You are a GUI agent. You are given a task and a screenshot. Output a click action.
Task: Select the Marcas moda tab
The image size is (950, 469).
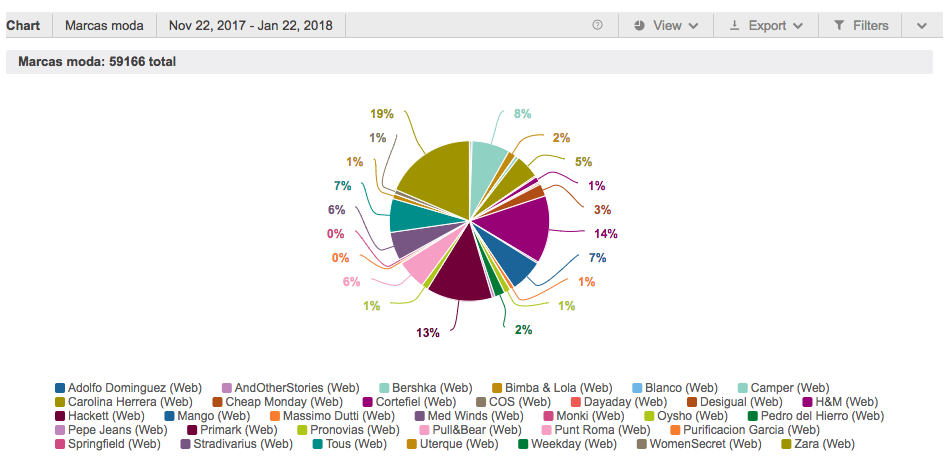coord(104,25)
